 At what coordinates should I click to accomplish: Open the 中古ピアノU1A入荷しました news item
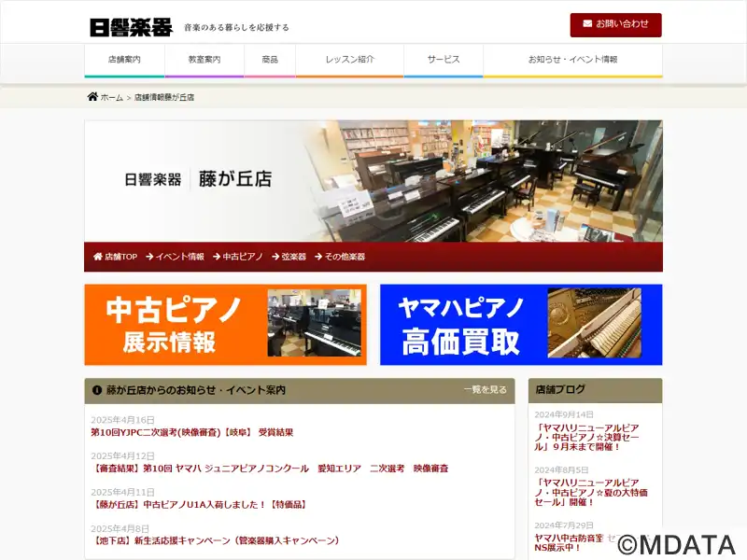coord(199,505)
